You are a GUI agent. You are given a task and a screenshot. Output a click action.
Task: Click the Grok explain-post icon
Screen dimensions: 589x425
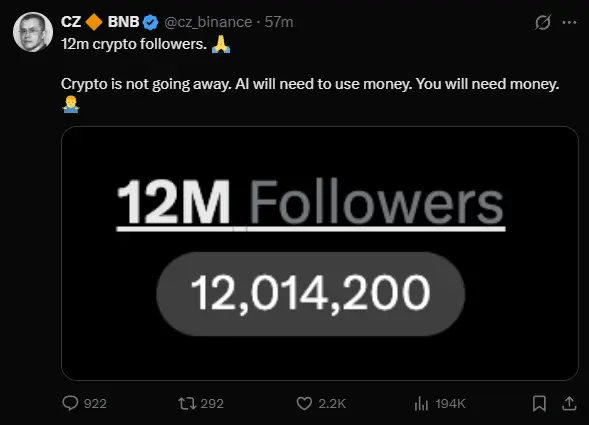(x=543, y=22)
